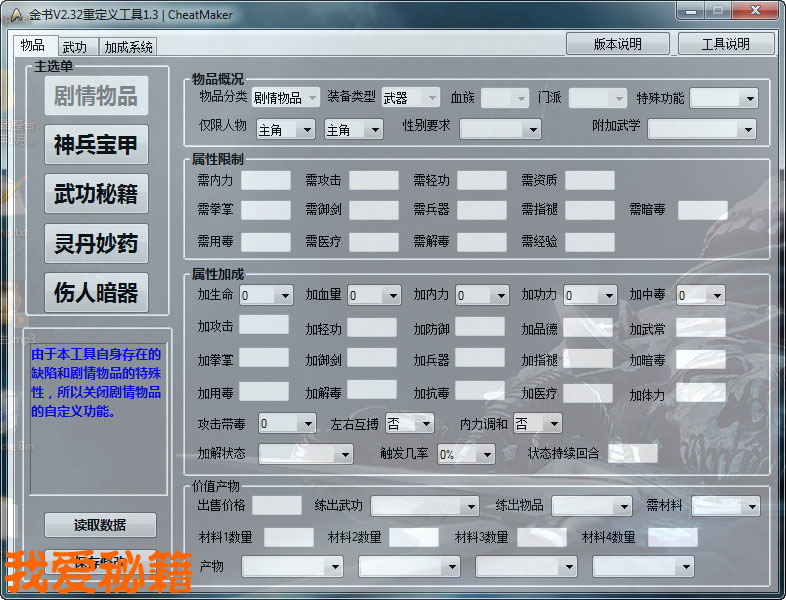Focus the 出售价格 input field
Viewport: 786px width, 600px height.
(x=276, y=506)
